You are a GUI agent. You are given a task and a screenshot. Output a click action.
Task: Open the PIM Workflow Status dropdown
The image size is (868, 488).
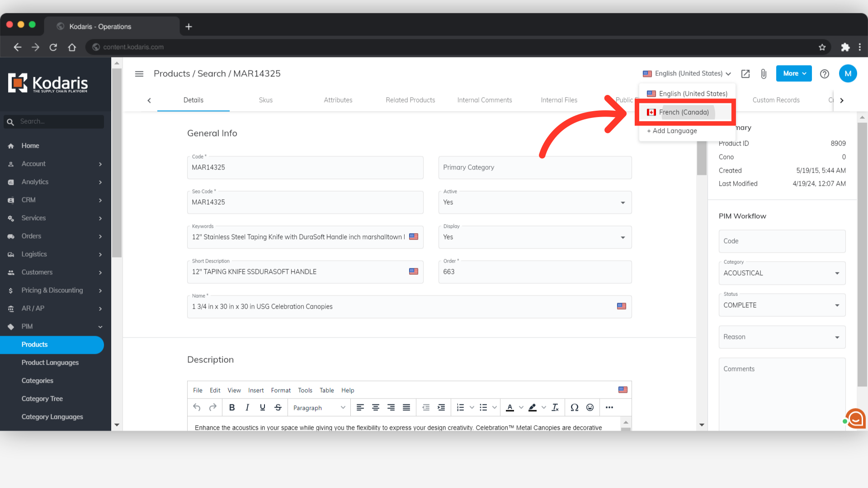tap(782, 305)
